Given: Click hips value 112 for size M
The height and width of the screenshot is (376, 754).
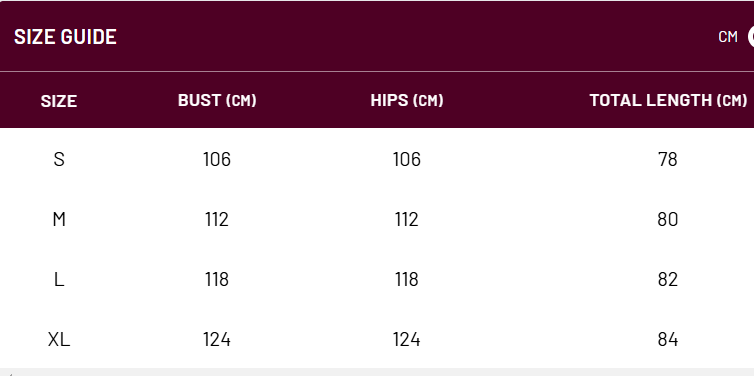Looking at the screenshot, I should (x=407, y=219).
